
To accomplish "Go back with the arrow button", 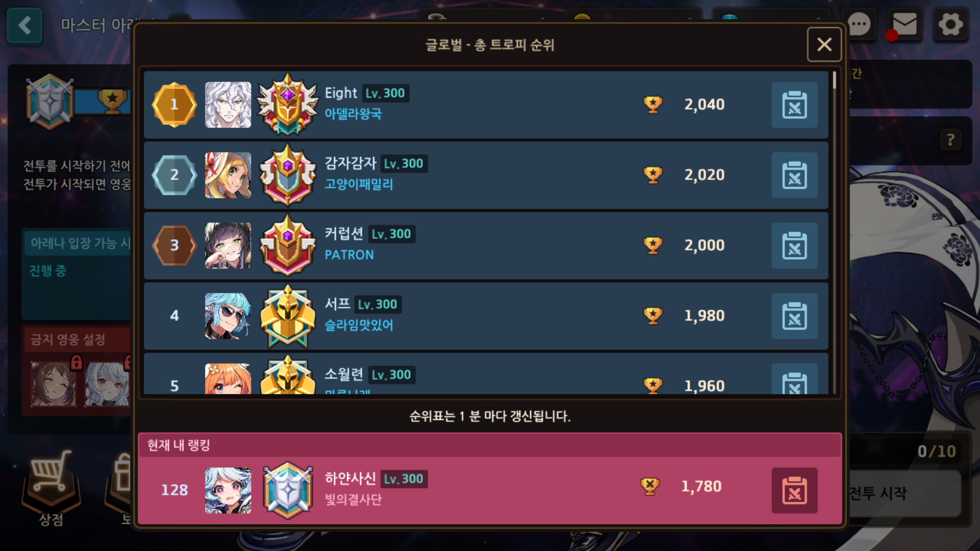I will coord(24,26).
